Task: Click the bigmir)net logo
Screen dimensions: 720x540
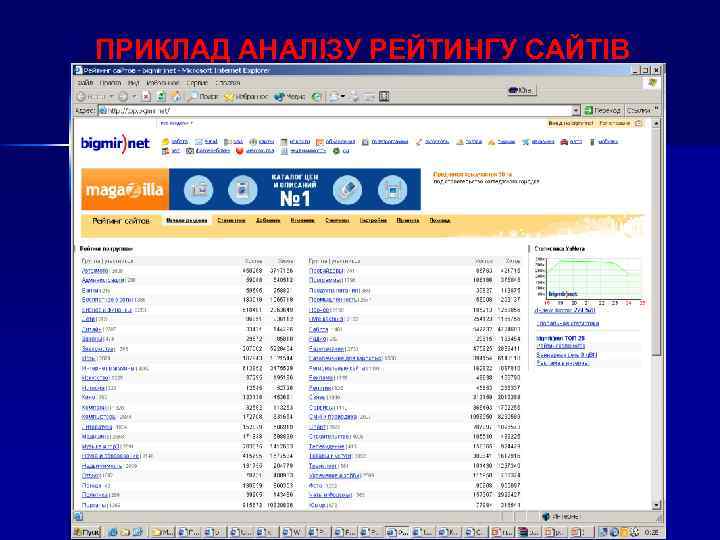Action: tap(115, 143)
